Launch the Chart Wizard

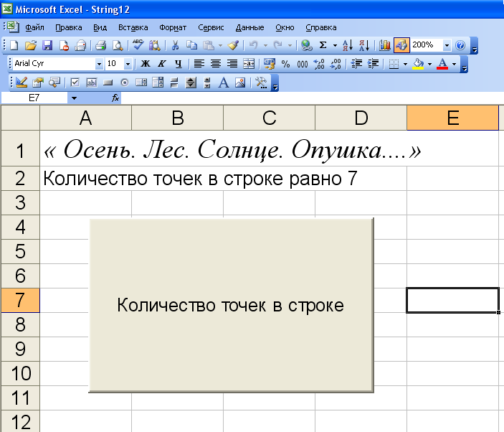click(385, 45)
